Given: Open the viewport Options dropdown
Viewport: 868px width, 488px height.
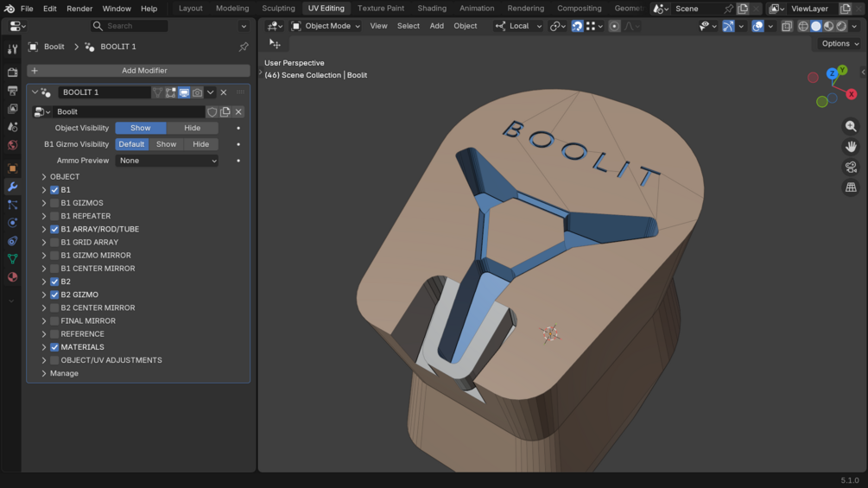Looking at the screenshot, I should (839, 44).
